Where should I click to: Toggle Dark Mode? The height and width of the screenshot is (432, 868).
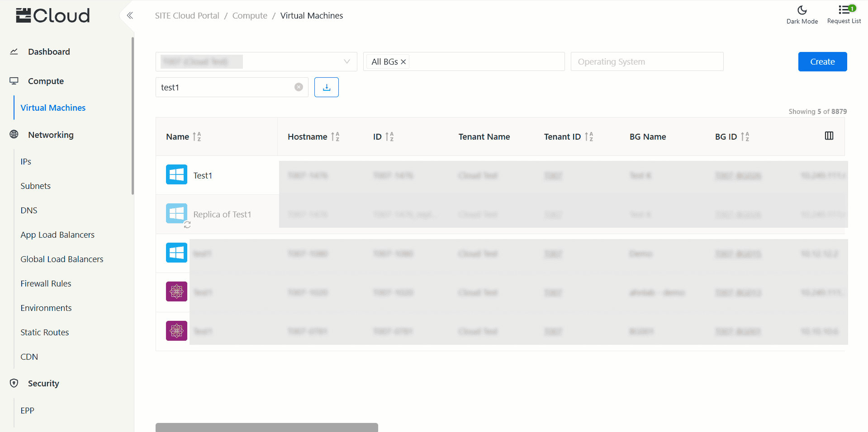pos(802,14)
